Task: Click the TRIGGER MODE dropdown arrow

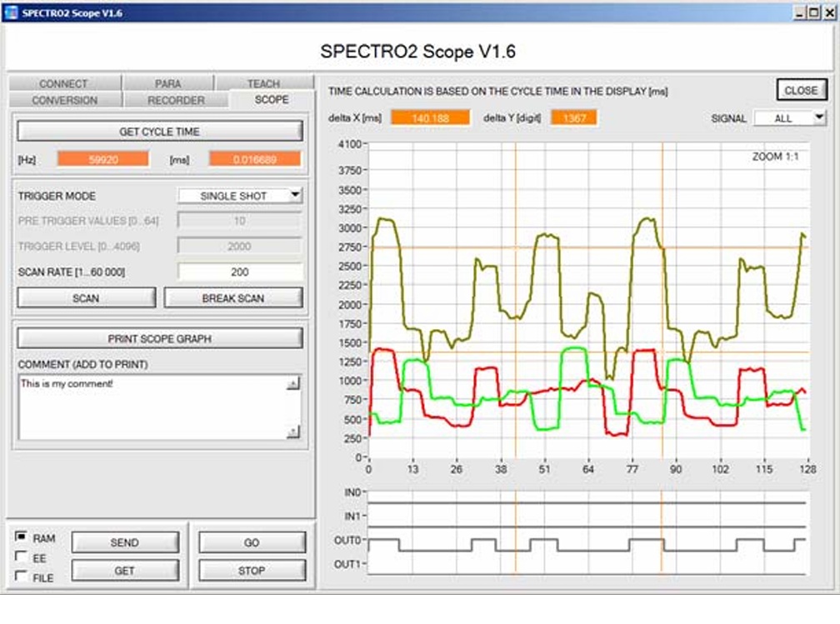Action: tap(295, 196)
